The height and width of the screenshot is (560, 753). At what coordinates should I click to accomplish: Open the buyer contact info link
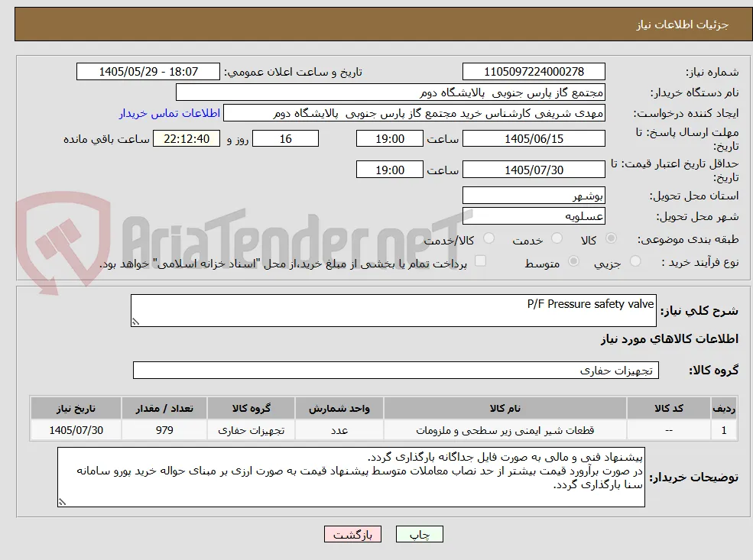pos(170,113)
